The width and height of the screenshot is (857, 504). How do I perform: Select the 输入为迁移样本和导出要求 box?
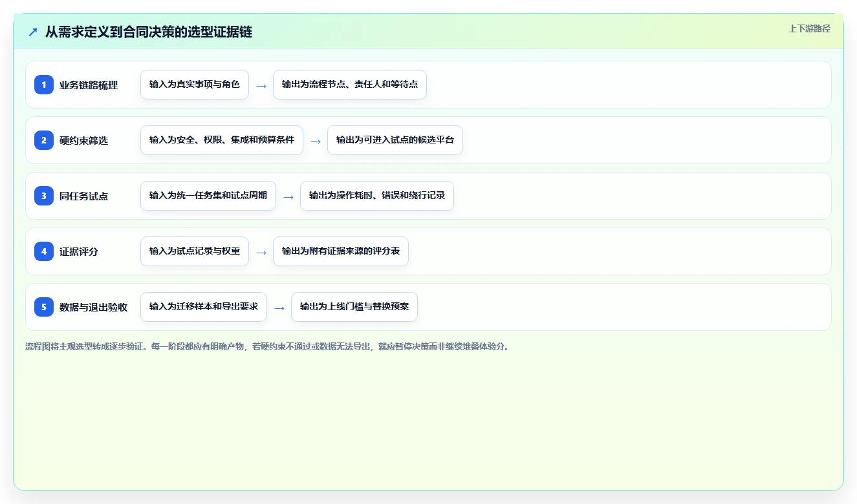pyautogui.click(x=204, y=307)
